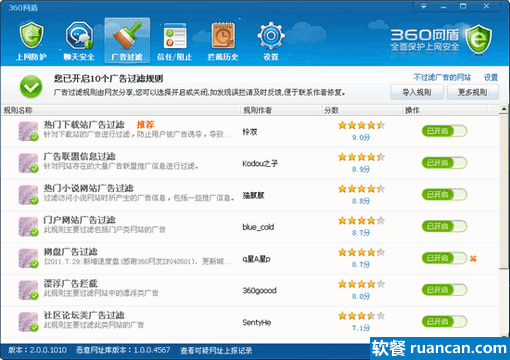510x360 pixels.
Task: Click the 更多规则 button
Action: (473, 92)
